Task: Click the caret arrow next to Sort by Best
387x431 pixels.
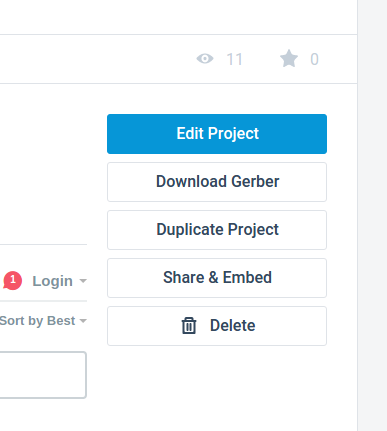Action: coord(83,321)
